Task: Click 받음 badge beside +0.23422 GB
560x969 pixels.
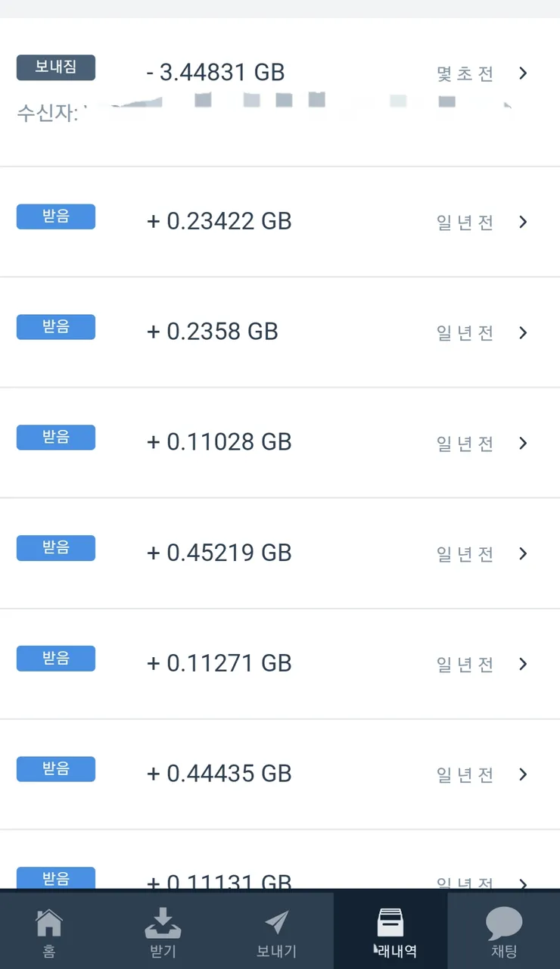Action: (x=56, y=217)
